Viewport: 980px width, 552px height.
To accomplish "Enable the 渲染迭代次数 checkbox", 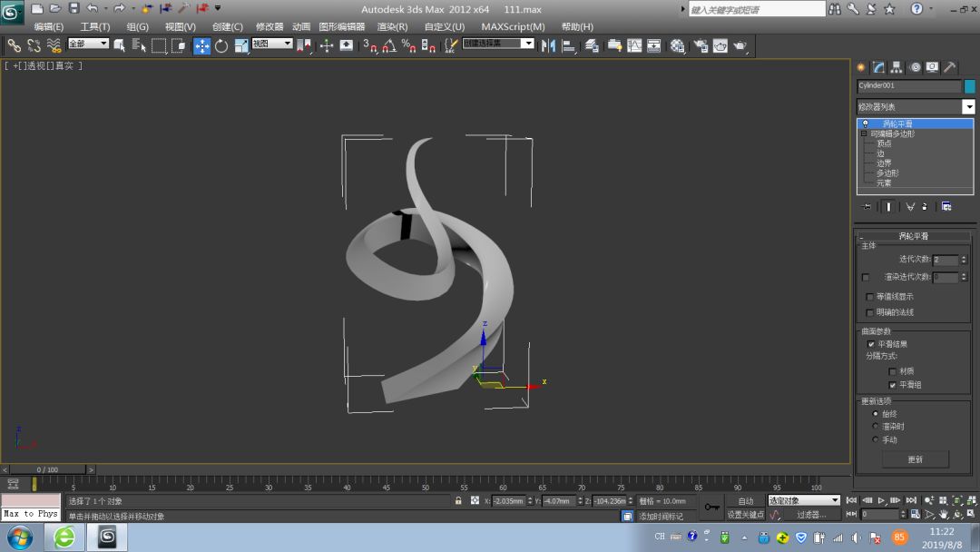I will (x=866, y=277).
